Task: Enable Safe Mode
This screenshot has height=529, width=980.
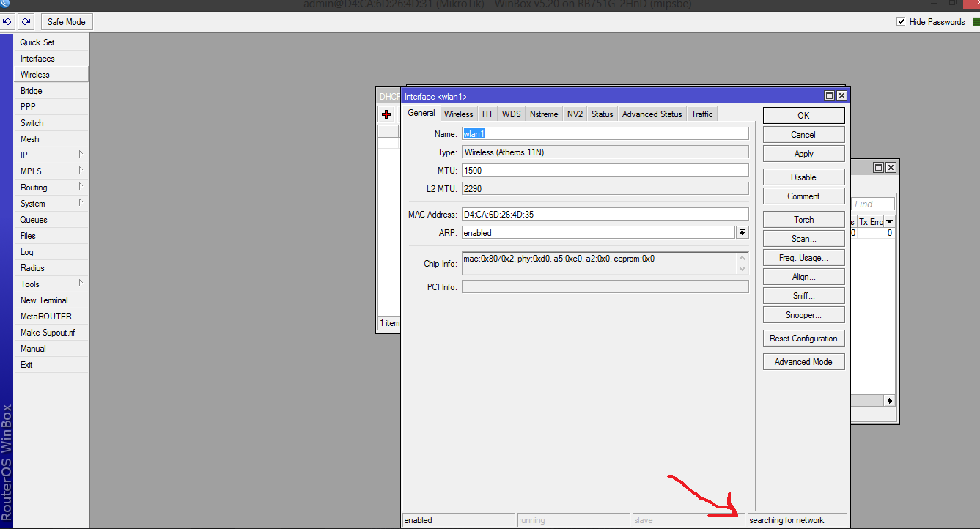Action: [67, 22]
